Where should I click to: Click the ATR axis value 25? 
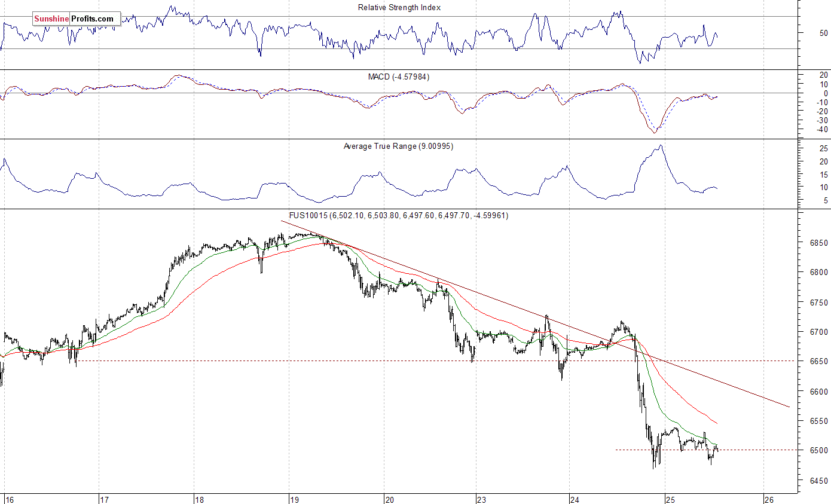pos(823,148)
